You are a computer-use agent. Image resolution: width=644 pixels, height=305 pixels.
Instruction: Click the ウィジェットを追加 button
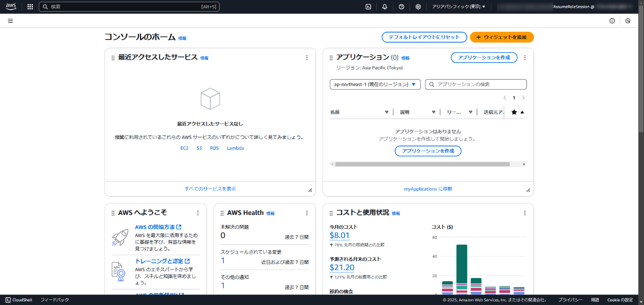pos(502,37)
